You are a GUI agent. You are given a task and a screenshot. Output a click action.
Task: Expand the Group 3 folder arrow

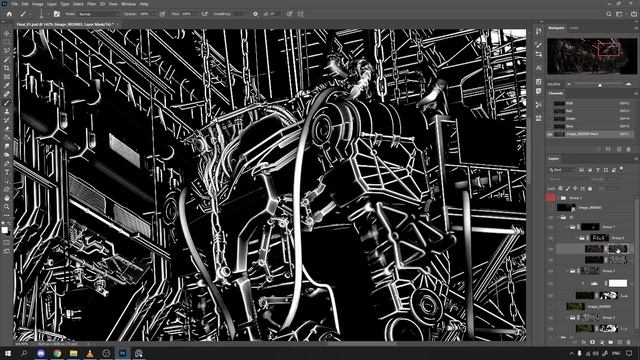coord(568,271)
